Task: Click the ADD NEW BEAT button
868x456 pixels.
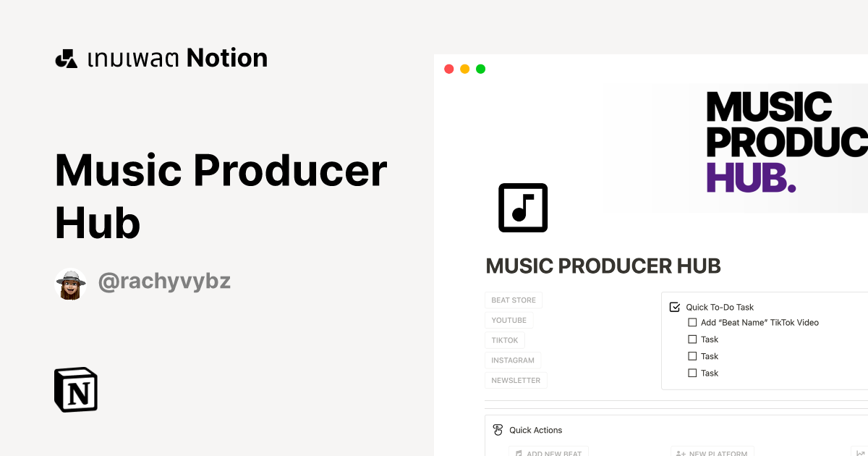Action: pyautogui.click(x=548, y=452)
